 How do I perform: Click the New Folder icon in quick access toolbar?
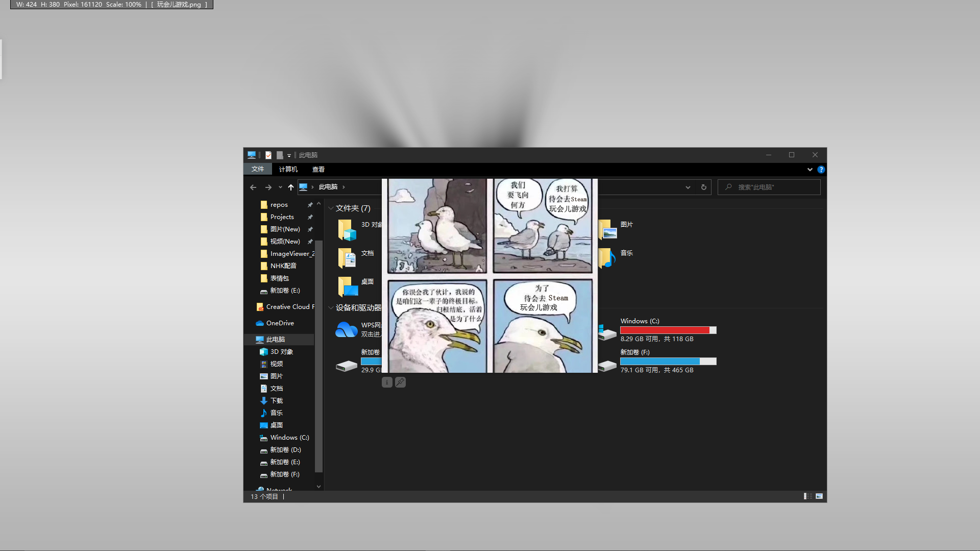[280, 155]
